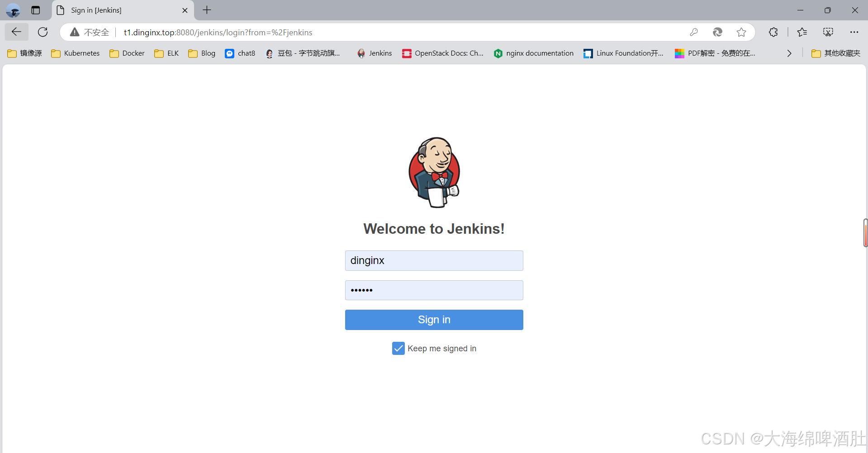
Task: Open the Linux Foundation bookmark
Action: [x=623, y=53]
